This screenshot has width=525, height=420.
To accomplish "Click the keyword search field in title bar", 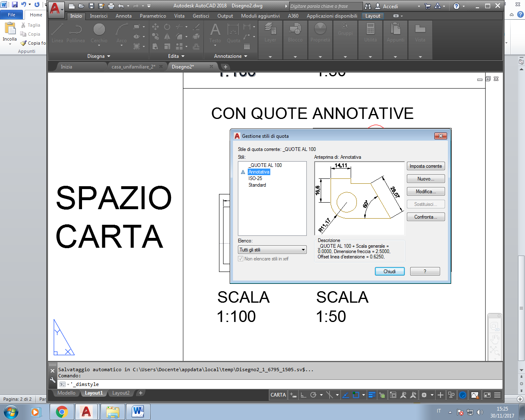I will 326,6.
